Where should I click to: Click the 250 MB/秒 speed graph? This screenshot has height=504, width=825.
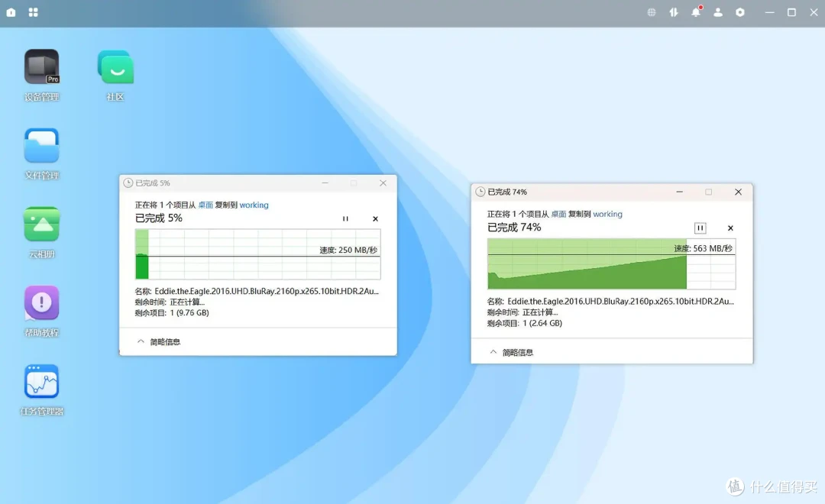coord(258,254)
